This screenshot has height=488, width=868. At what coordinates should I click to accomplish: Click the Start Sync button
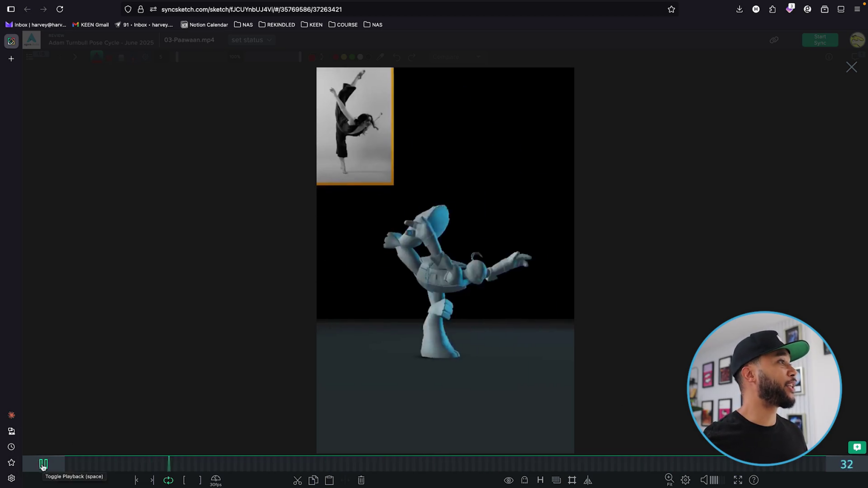point(820,40)
